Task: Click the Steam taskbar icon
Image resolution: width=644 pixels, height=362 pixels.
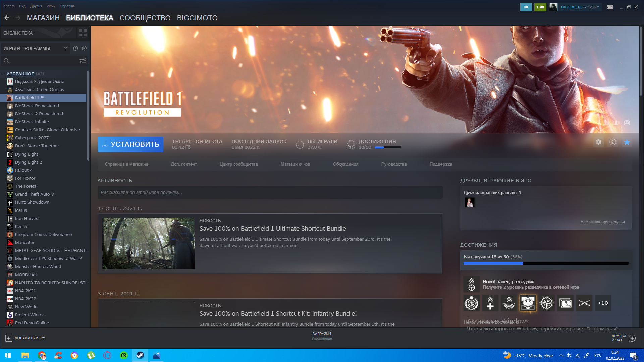Action: [x=140, y=355]
